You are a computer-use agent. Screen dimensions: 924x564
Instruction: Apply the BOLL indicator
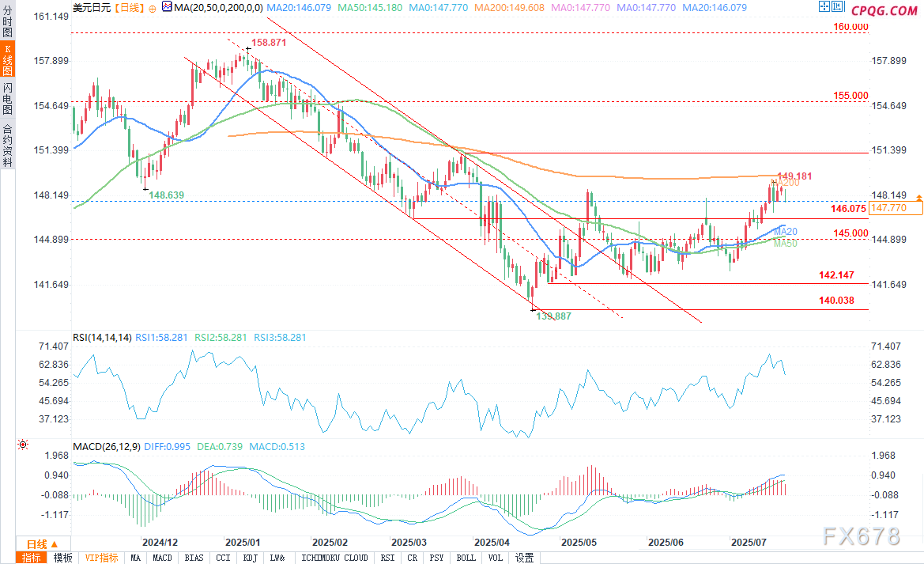pyautogui.click(x=466, y=558)
